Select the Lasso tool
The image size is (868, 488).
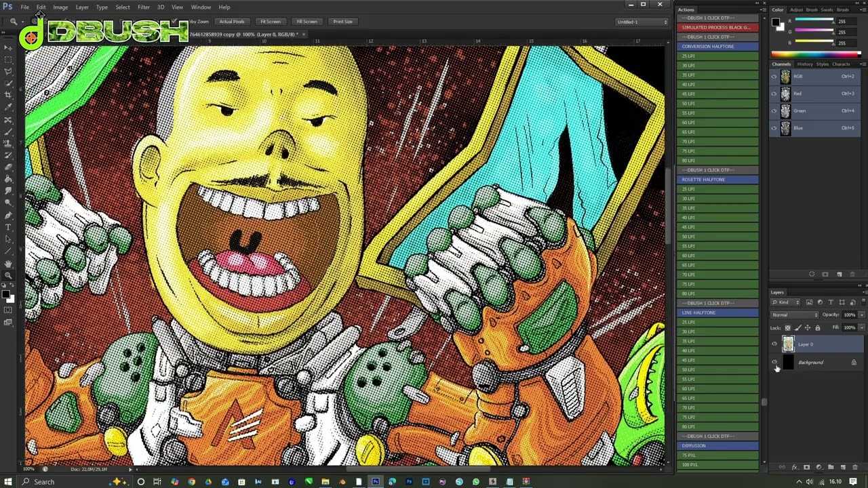(9, 70)
